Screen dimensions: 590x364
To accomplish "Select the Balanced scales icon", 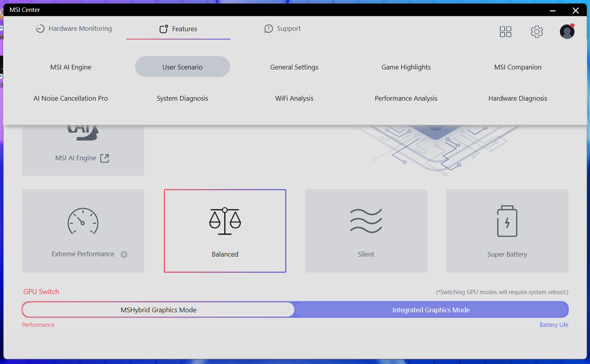I will (x=225, y=221).
